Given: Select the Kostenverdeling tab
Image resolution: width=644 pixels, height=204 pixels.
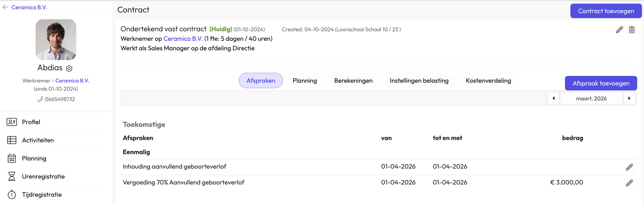Looking at the screenshot, I should click(x=488, y=81).
